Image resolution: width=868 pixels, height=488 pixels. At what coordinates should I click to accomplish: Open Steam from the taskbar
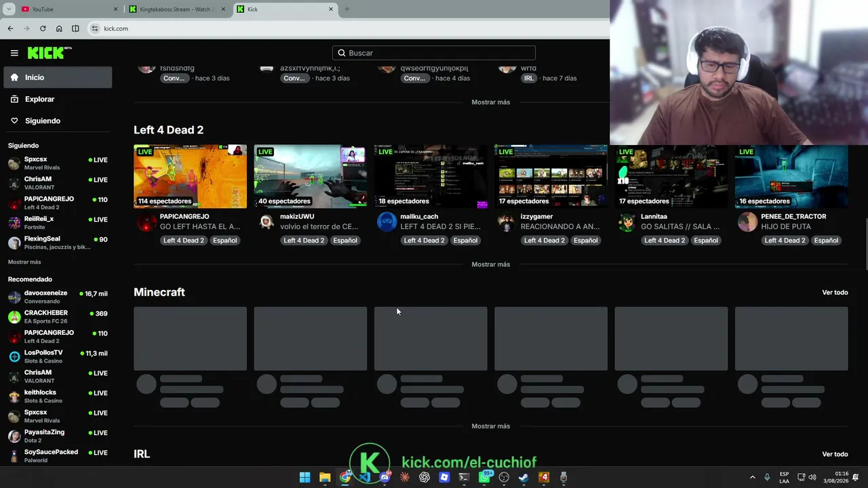tap(524, 477)
